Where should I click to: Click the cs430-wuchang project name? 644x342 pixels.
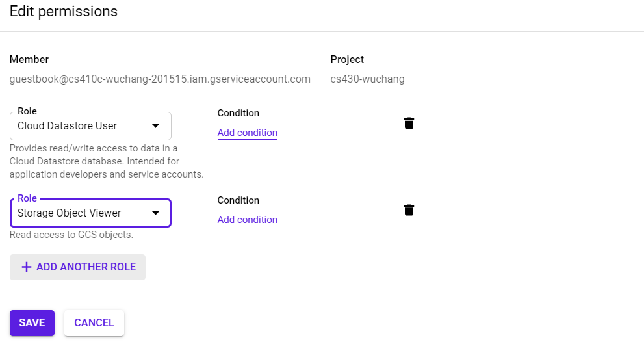(x=367, y=79)
